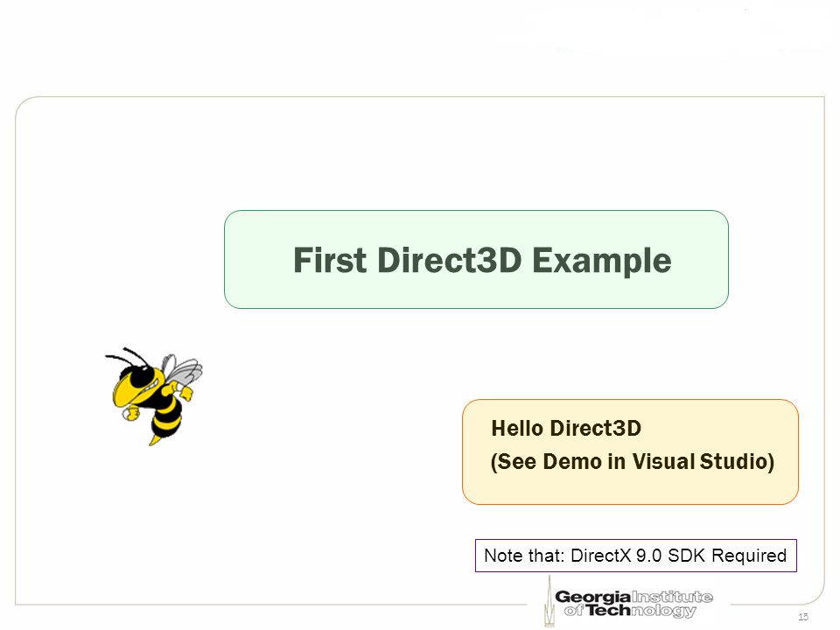
Task: Click the 'Hello Direct3D' text line
Action: [x=566, y=428]
